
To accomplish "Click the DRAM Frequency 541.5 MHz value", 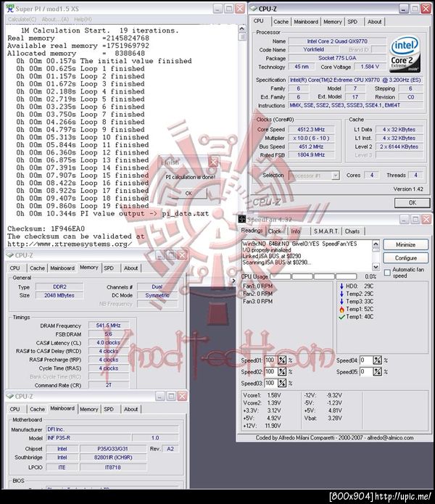I will [109, 326].
